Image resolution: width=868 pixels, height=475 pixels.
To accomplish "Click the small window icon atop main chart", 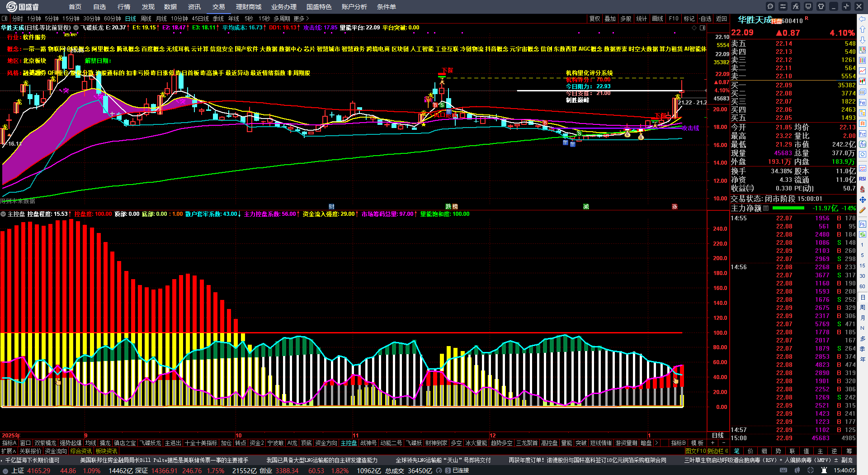I will [x=703, y=28].
